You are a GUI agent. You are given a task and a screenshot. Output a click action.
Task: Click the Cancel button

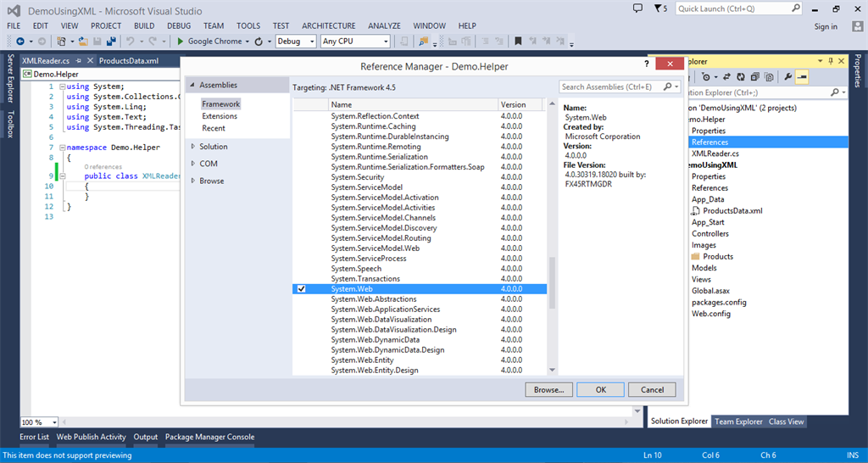pos(652,390)
